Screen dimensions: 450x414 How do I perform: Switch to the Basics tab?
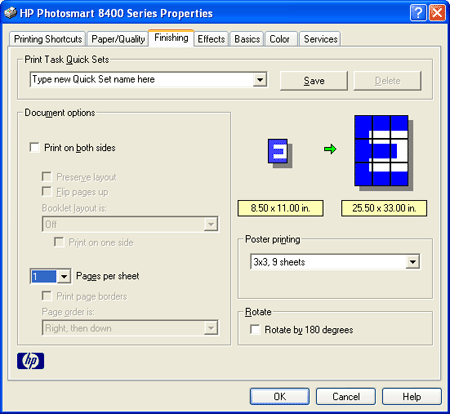tap(247, 39)
